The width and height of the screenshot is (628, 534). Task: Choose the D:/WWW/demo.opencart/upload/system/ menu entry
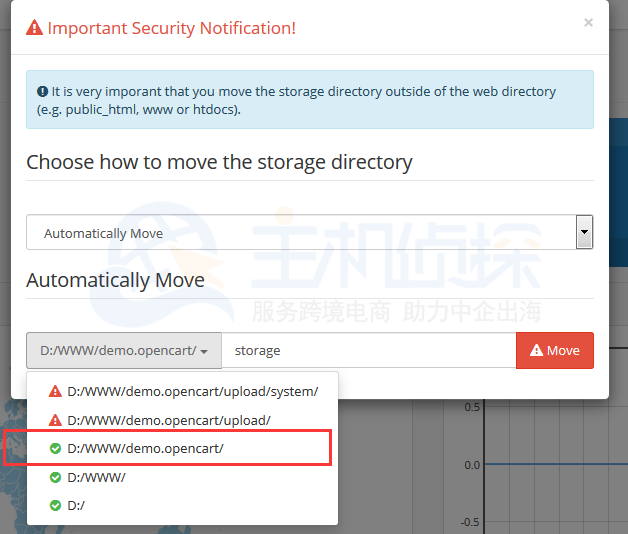tap(192, 391)
